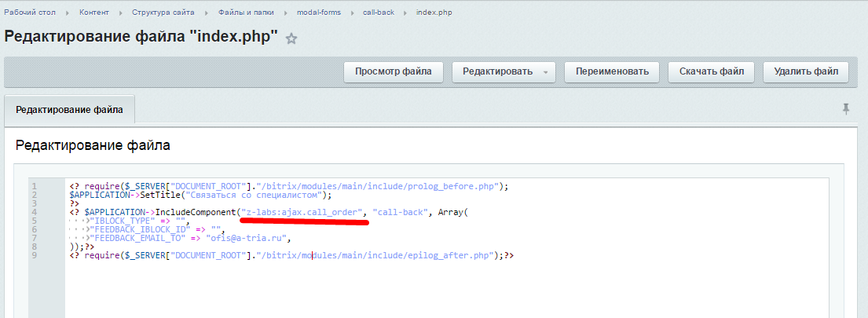
Task: Expand arrow after call-back breadcrumb
Action: tap(406, 12)
